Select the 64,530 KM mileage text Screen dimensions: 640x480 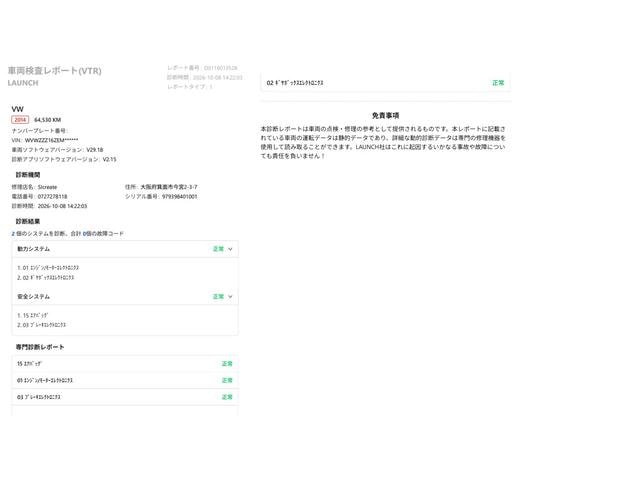47,120
